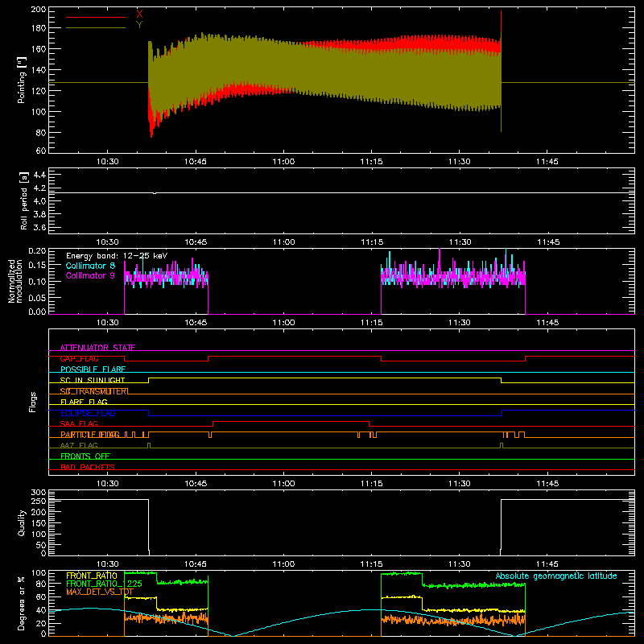Click the 'Flags' vertical axis title

33,402
